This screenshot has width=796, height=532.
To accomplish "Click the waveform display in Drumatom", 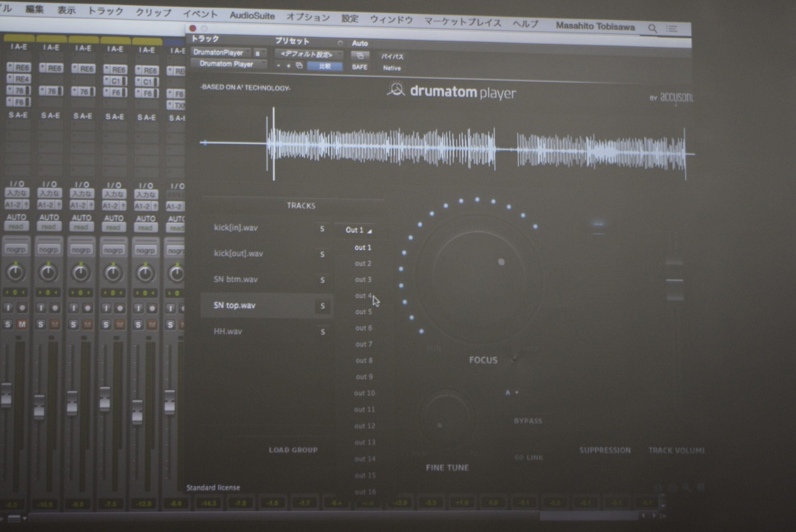I will point(447,145).
